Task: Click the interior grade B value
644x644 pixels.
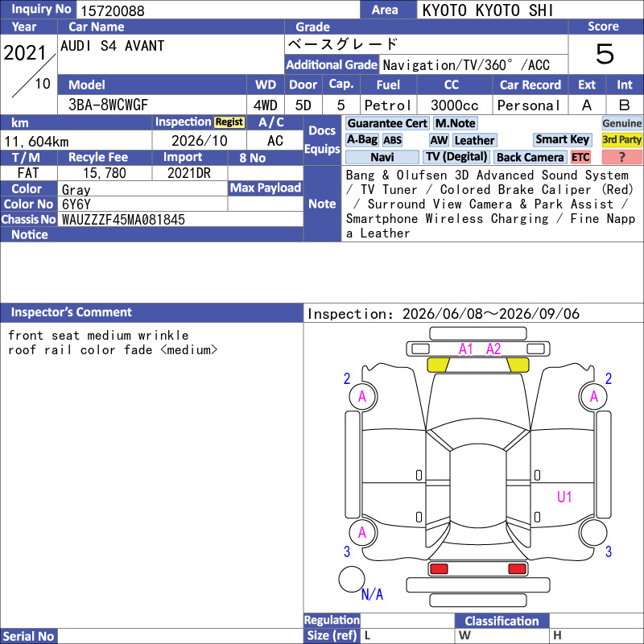Action: (625, 105)
